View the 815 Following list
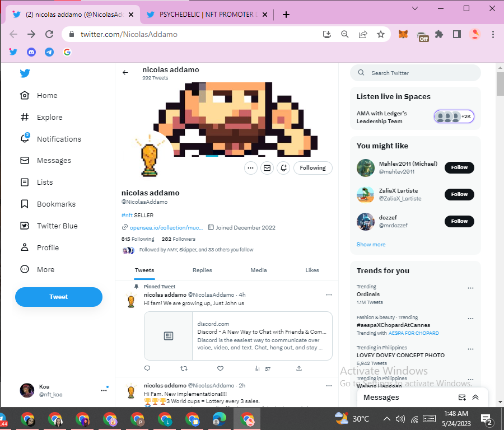The width and height of the screenshot is (504, 430). pos(138,239)
